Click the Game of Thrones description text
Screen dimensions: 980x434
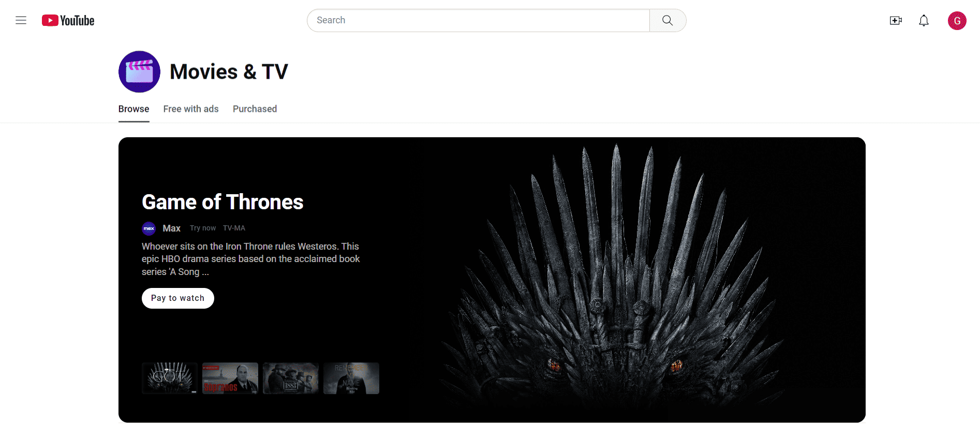251,259
